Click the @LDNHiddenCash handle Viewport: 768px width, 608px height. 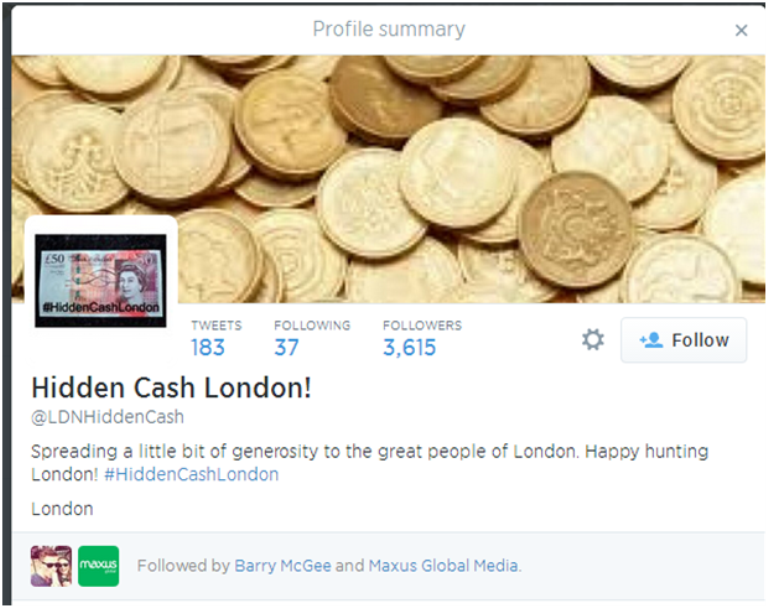coord(108,417)
